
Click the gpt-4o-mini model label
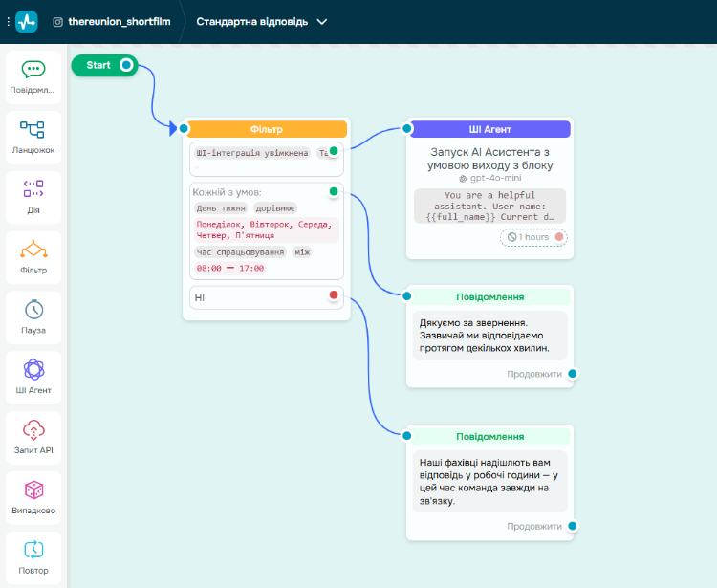pos(495,178)
